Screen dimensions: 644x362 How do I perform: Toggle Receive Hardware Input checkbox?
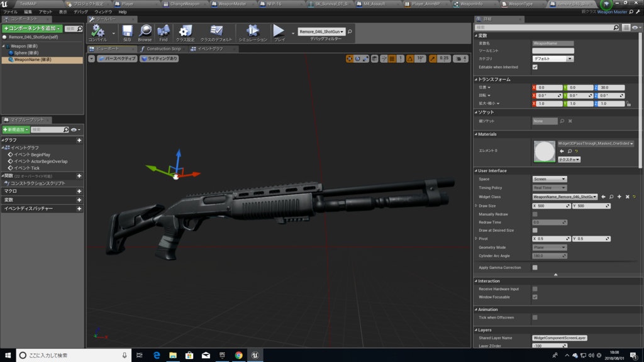click(x=535, y=289)
